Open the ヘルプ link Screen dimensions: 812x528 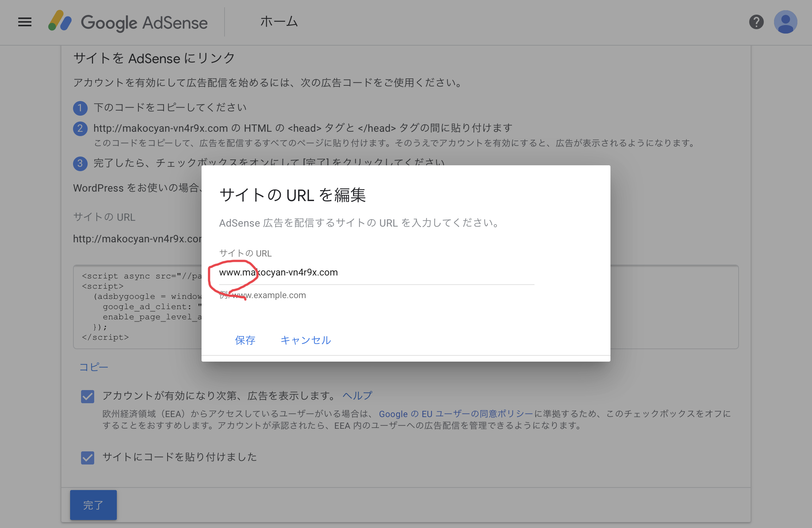(357, 396)
